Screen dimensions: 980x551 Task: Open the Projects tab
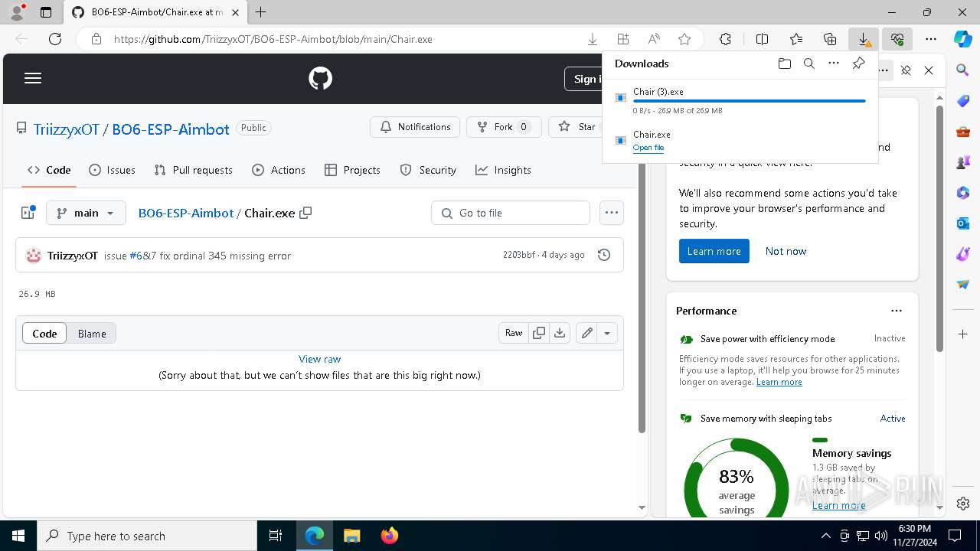[352, 170]
